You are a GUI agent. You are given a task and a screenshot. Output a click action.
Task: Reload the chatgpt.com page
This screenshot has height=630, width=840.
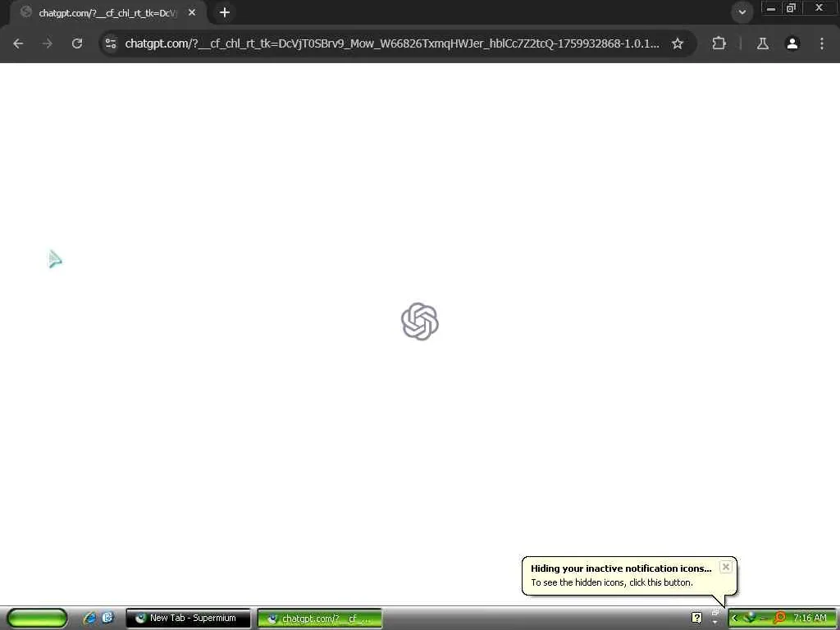coord(77,43)
